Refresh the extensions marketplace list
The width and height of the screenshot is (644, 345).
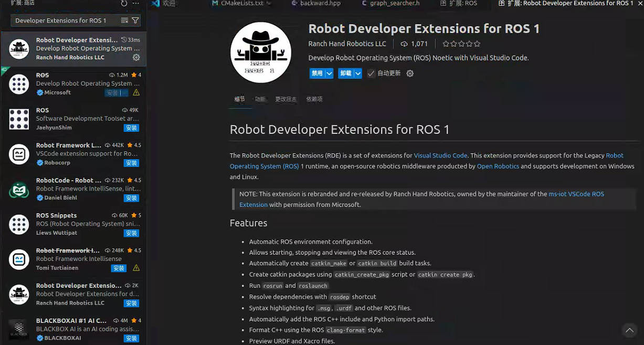click(x=124, y=3)
